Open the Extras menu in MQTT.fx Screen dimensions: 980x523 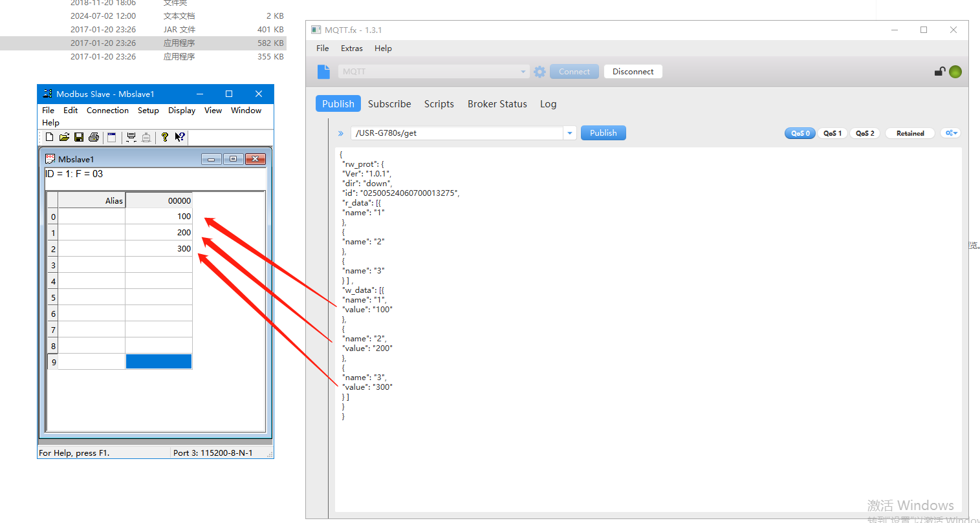point(352,48)
